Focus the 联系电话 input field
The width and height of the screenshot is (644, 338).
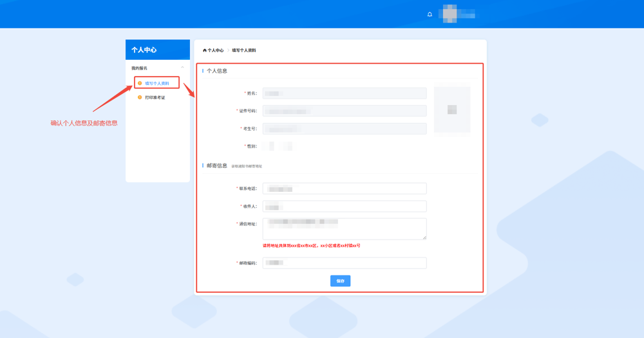click(345, 189)
